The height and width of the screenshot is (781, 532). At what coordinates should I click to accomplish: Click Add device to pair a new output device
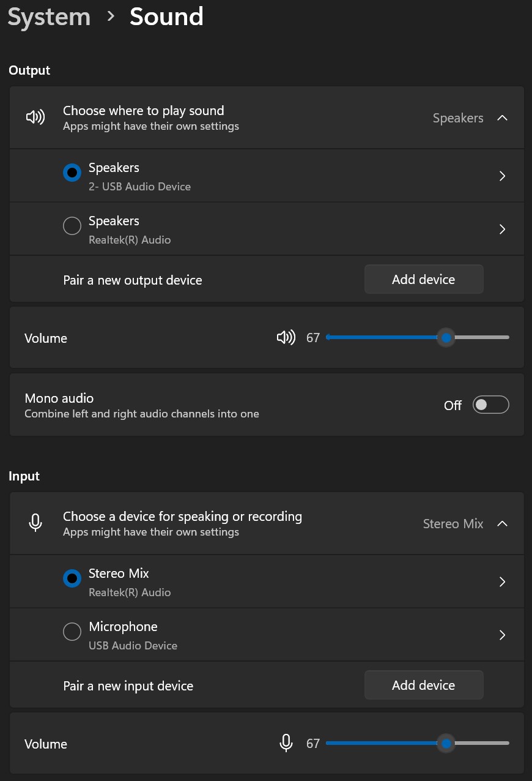(x=424, y=279)
